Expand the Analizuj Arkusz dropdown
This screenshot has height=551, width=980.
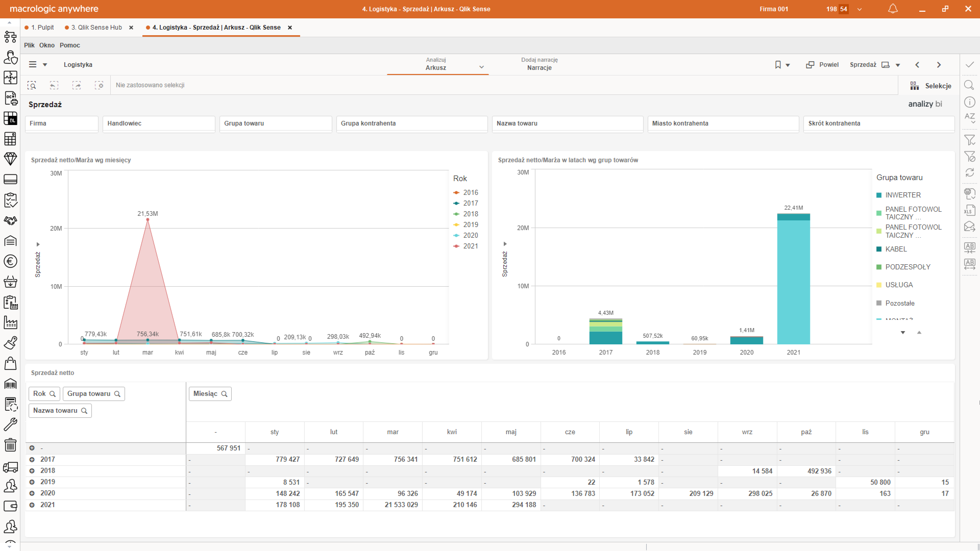coord(481,67)
